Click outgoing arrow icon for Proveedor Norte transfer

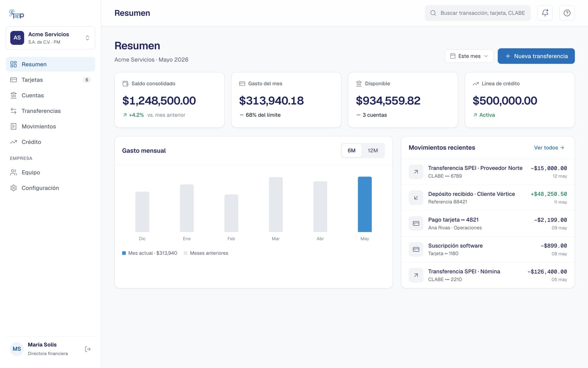pyautogui.click(x=416, y=172)
